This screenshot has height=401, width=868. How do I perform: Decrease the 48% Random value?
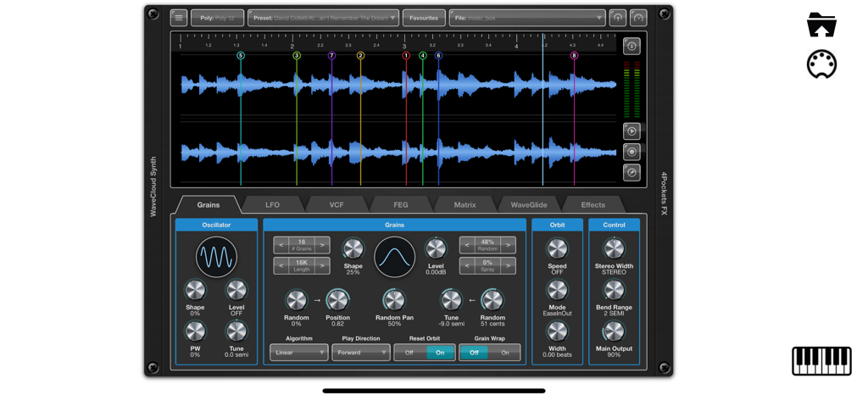(467, 245)
